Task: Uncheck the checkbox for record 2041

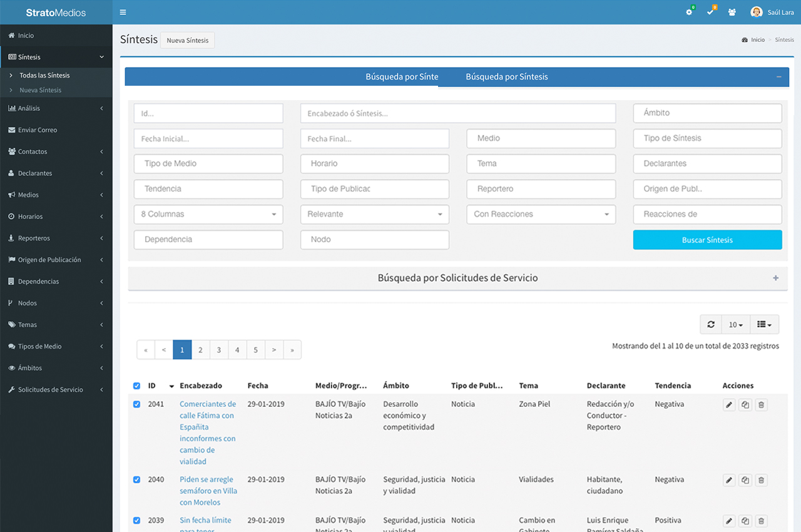Action: click(x=136, y=404)
